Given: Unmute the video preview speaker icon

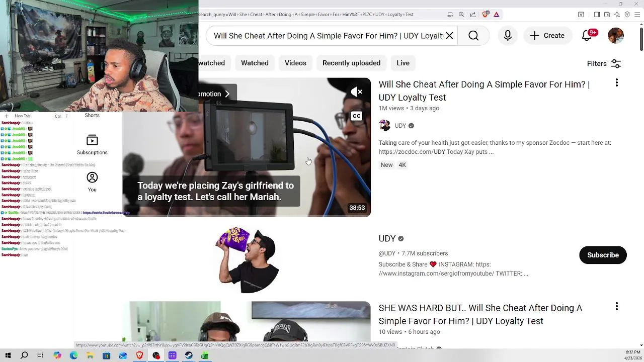Looking at the screenshot, I should pos(357,92).
